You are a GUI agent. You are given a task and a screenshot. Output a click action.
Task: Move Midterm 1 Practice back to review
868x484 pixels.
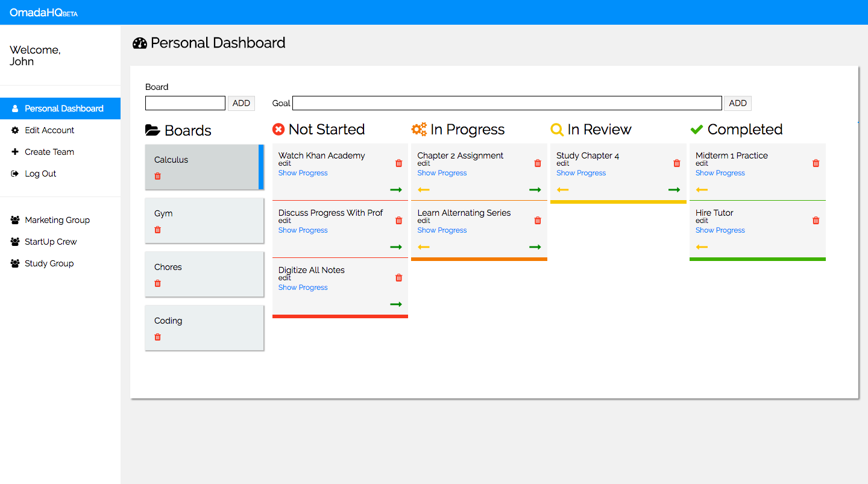[x=702, y=190]
